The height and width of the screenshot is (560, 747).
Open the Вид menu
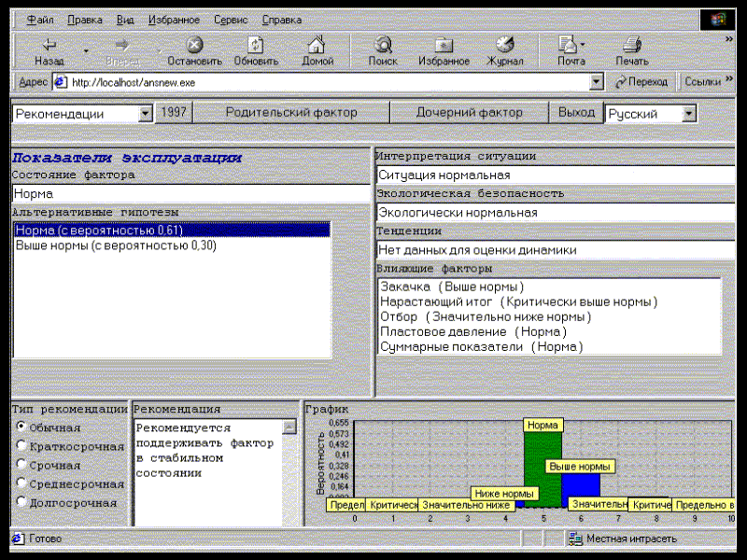click(x=125, y=20)
